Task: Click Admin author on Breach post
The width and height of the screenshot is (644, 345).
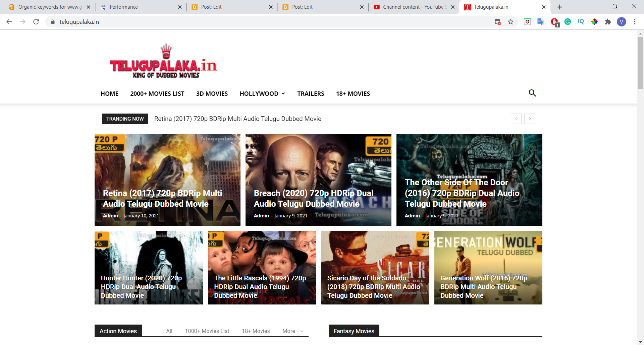Action: 261,216
